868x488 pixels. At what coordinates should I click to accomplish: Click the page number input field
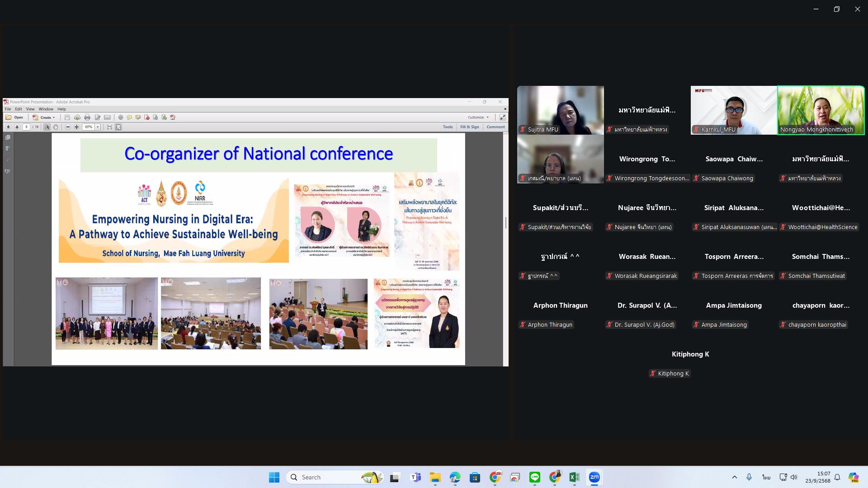(27, 127)
